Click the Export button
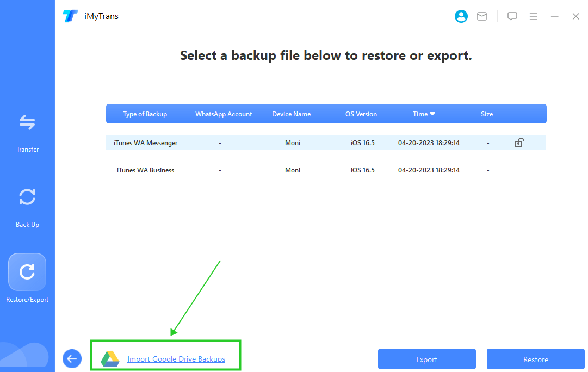 (x=427, y=359)
